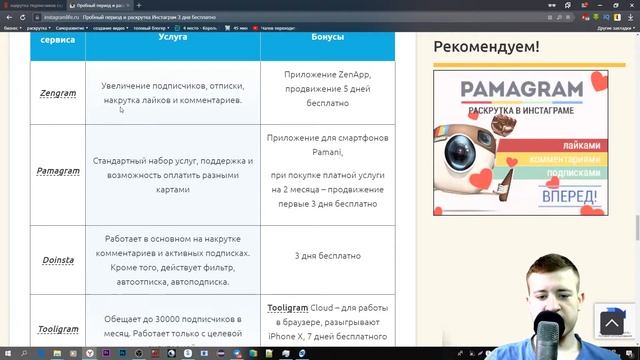Open the 'раскрутка' bookmarks folder
The width and height of the screenshot is (640, 360).
39,28
